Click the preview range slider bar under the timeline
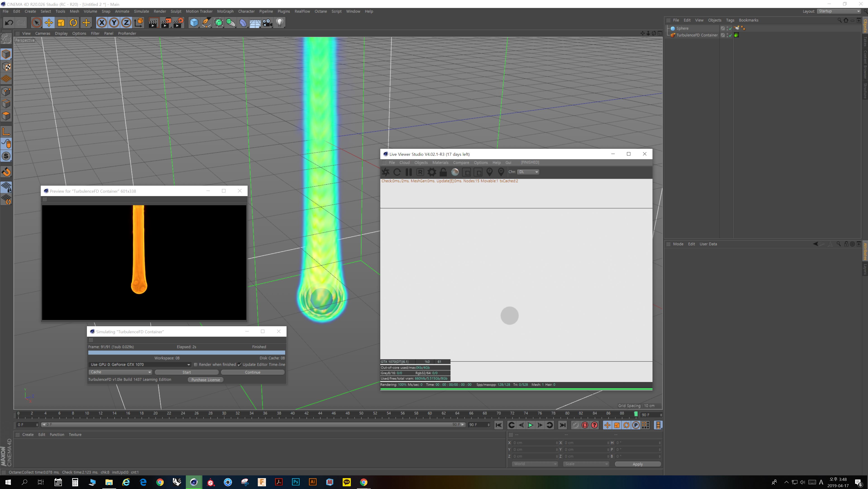This screenshot has height=489, width=868. click(x=253, y=425)
